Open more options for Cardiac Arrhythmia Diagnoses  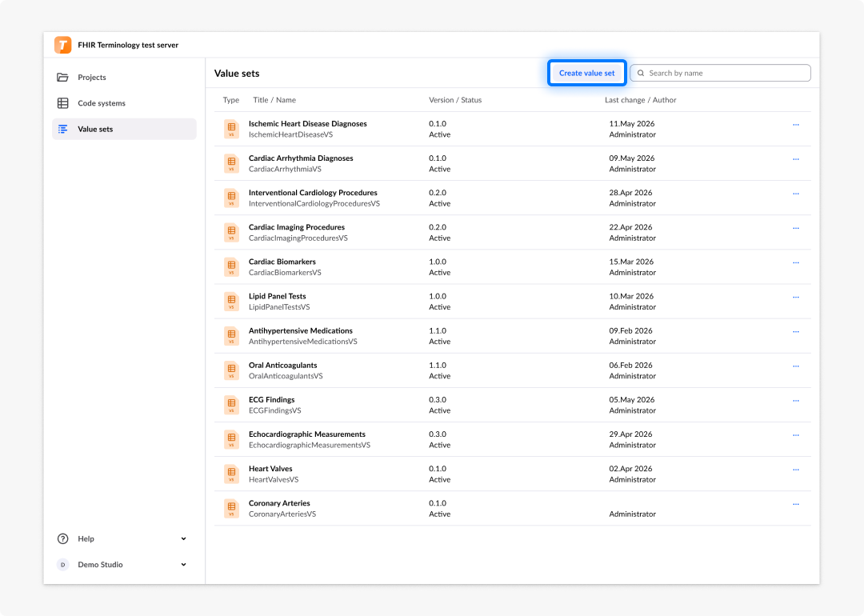796,159
